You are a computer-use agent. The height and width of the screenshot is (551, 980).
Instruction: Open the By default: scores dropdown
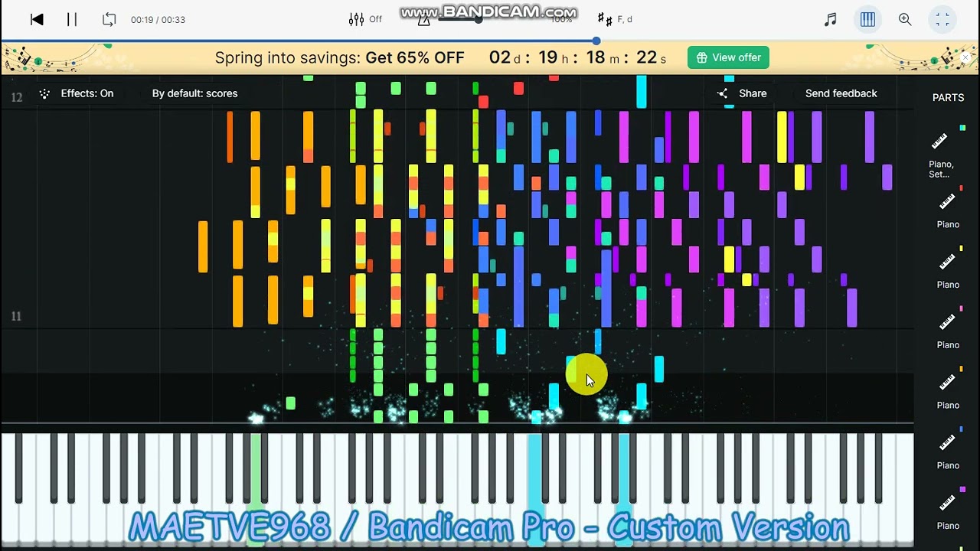[194, 93]
